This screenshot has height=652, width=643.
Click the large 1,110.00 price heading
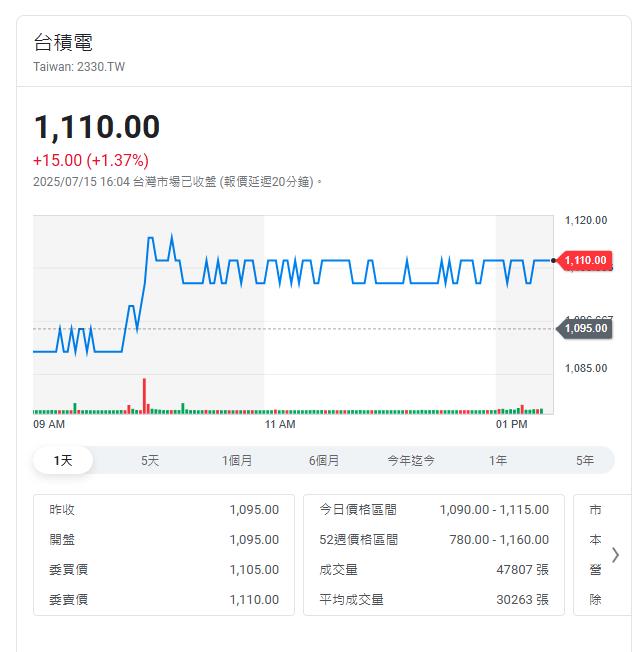click(x=97, y=126)
